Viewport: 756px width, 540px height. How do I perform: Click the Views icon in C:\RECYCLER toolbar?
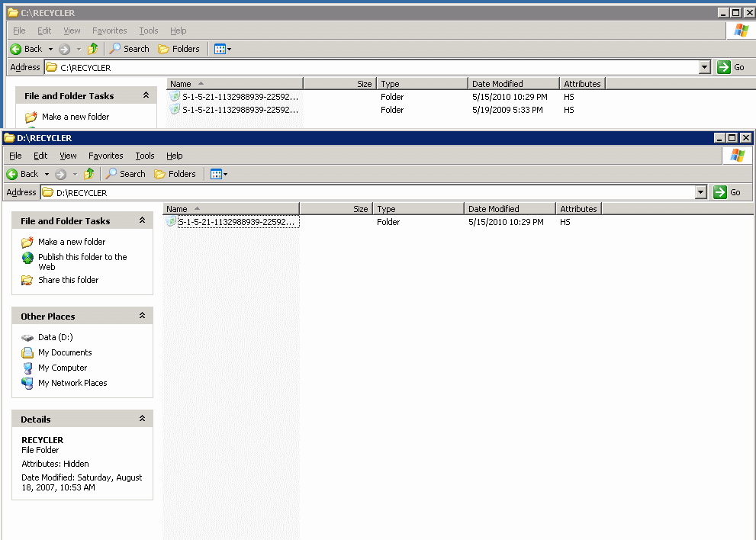pos(220,48)
